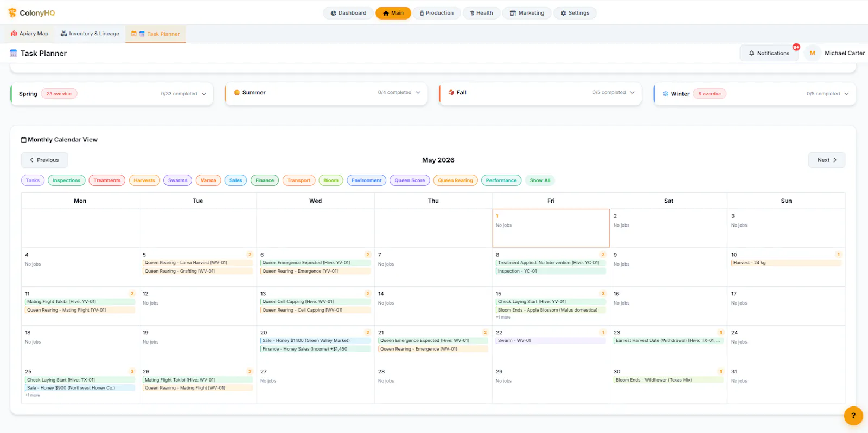Image resolution: width=868 pixels, height=433 pixels.
Task: Toggle the Harvests filter chip
Action: [x=144, y=180]
